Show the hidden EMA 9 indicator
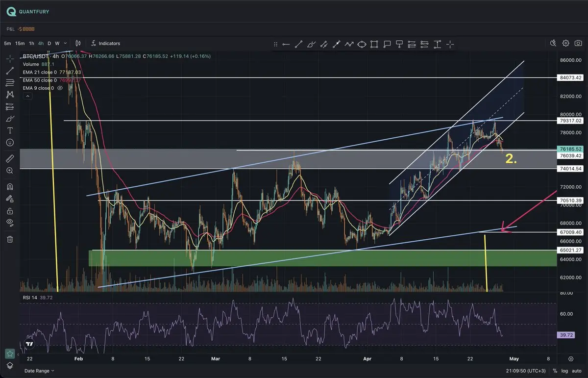Viewport: 588px width, 378px height. click(60, 88)
